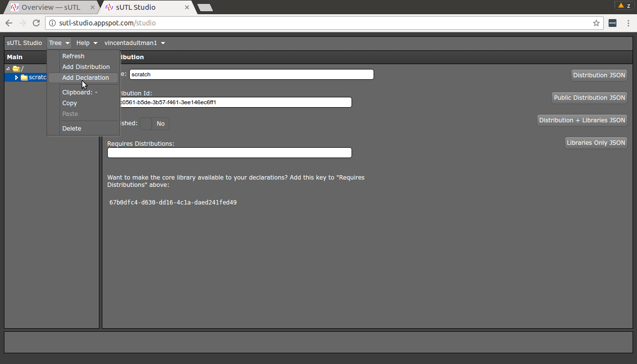637x364 pixels.
Task: Click the Distribution JSON button
Action: (599, 75)
